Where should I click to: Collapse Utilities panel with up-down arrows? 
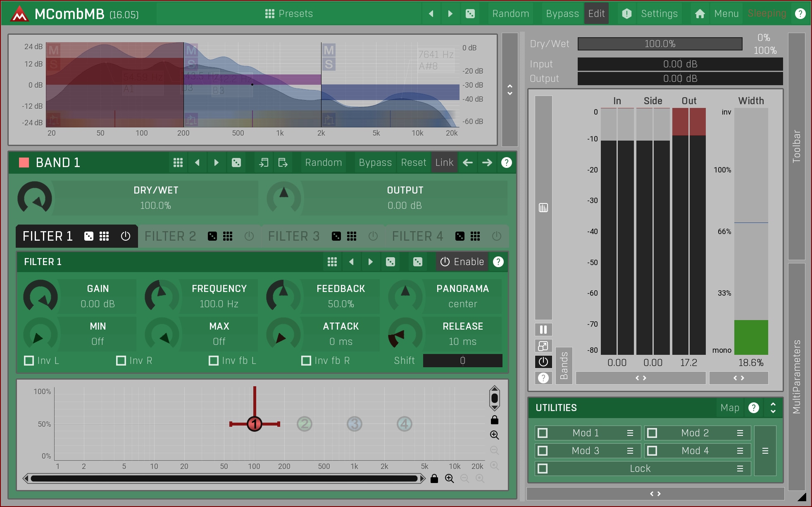tap(773, 408)
